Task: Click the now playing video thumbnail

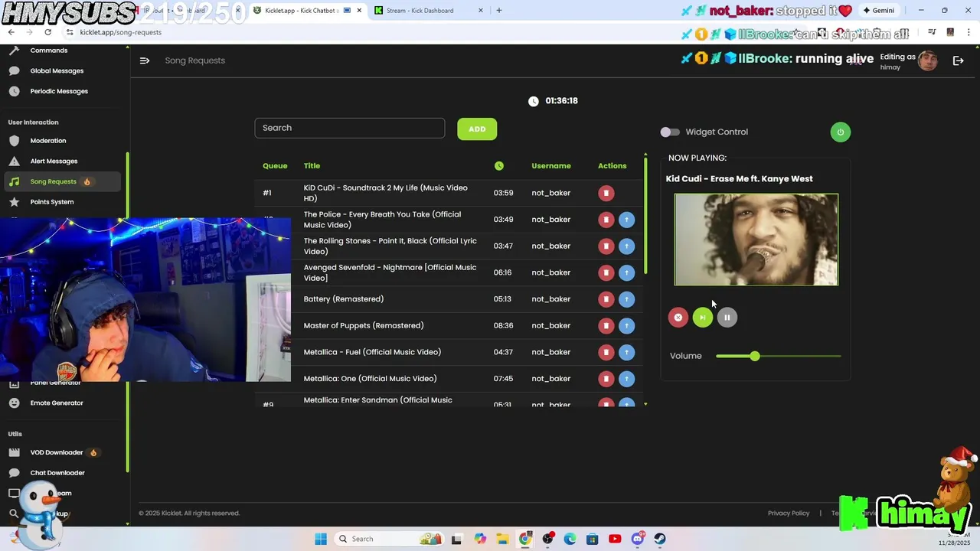Action: pos(756,240)
